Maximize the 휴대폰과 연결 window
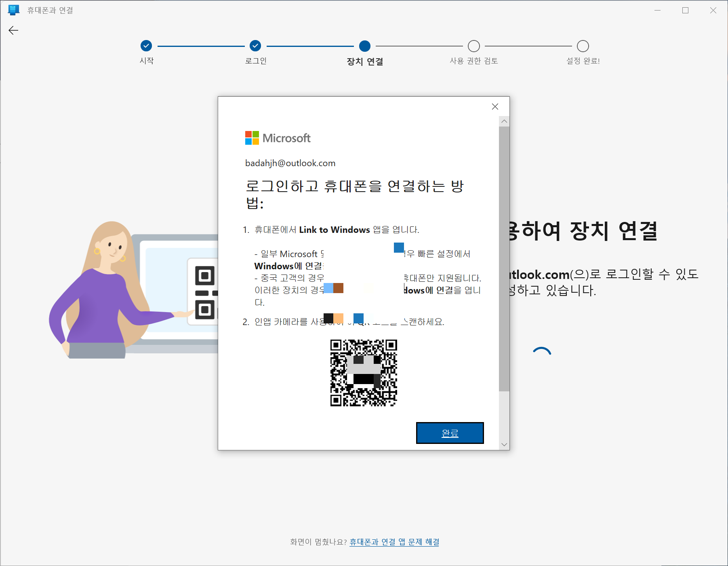Image resolution: width=728 pixels, height=566 pixels. coord(686,10)
